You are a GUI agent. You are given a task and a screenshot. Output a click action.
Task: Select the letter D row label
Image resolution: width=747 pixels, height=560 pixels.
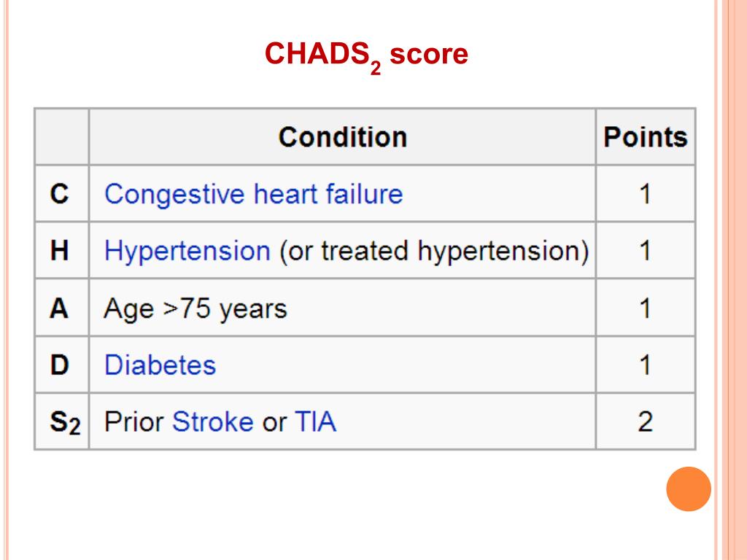click(x=59, y=365)
